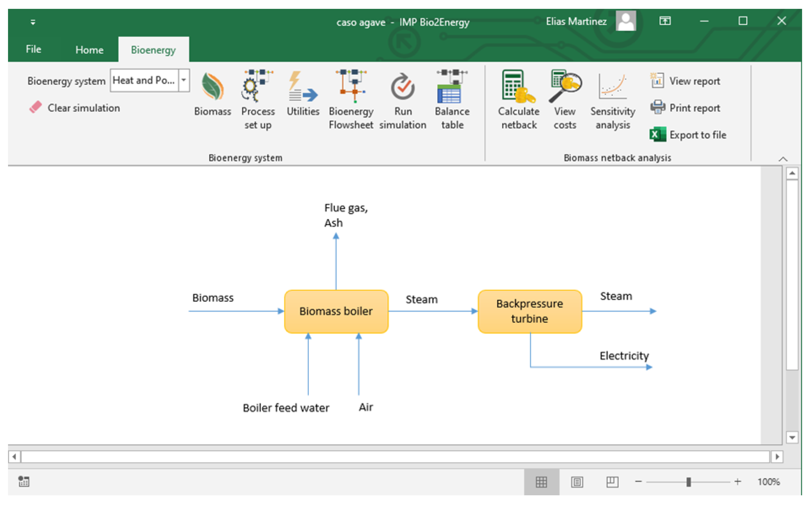Switch to Normal view in status bar
The image size is (812, 505).
click(x=541, y=482)
